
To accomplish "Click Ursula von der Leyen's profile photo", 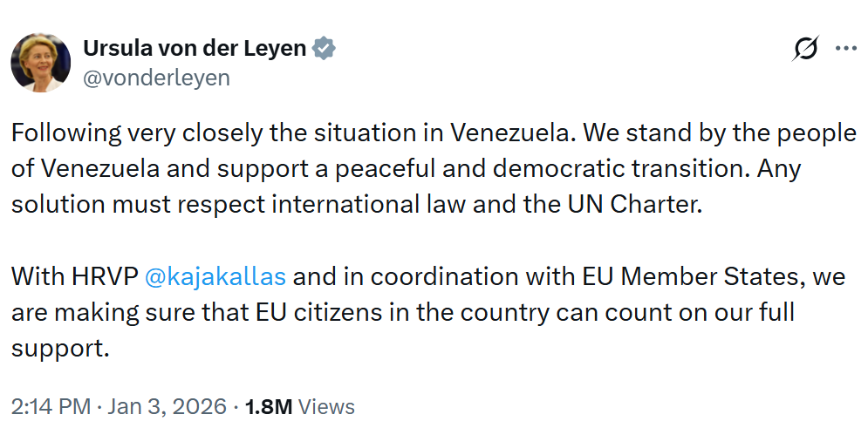I will click(x=40, y=63).
